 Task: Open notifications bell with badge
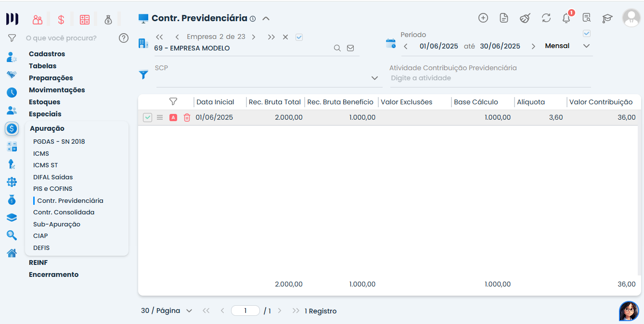pos(567,18)
